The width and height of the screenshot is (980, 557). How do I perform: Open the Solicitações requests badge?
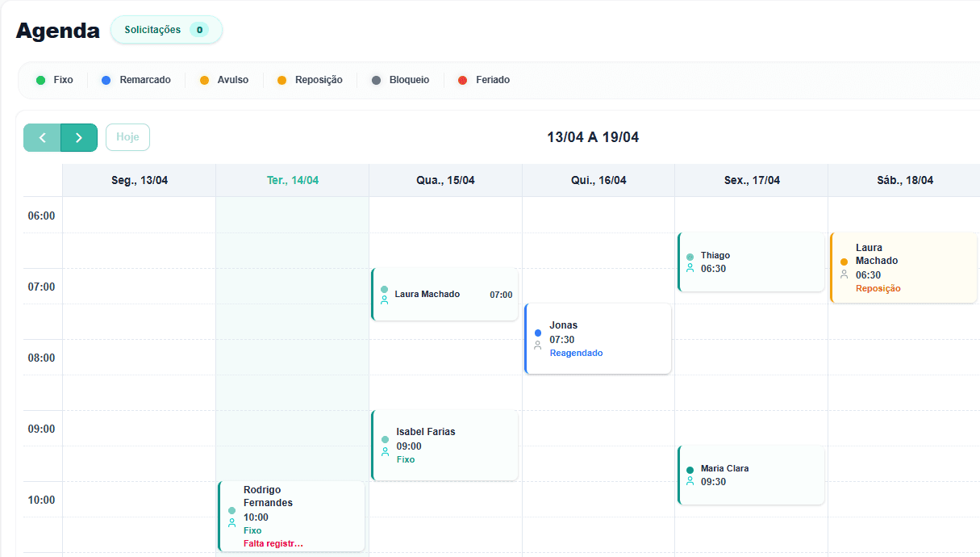pos(166,30)
